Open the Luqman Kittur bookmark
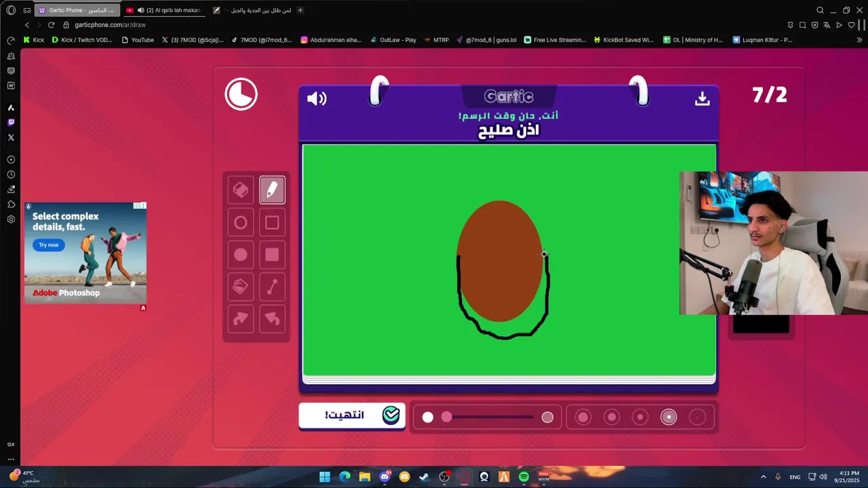Screen dimensions: 868x488 click(x=763, y=40)
